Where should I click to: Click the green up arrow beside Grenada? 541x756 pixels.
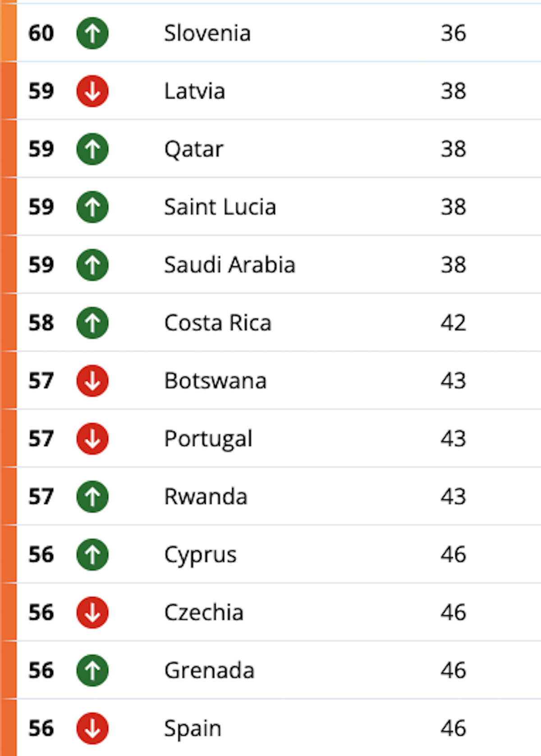click(92, 670)
